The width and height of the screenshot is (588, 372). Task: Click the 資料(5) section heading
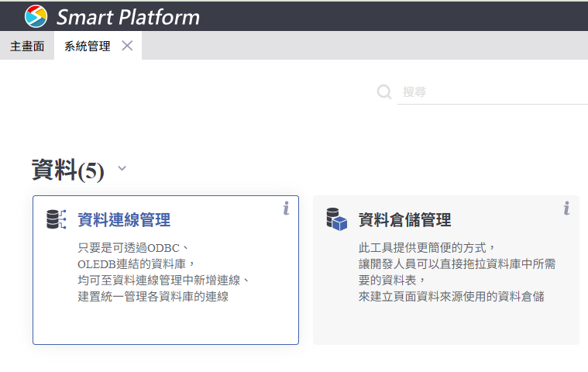(x=67, y=170)
